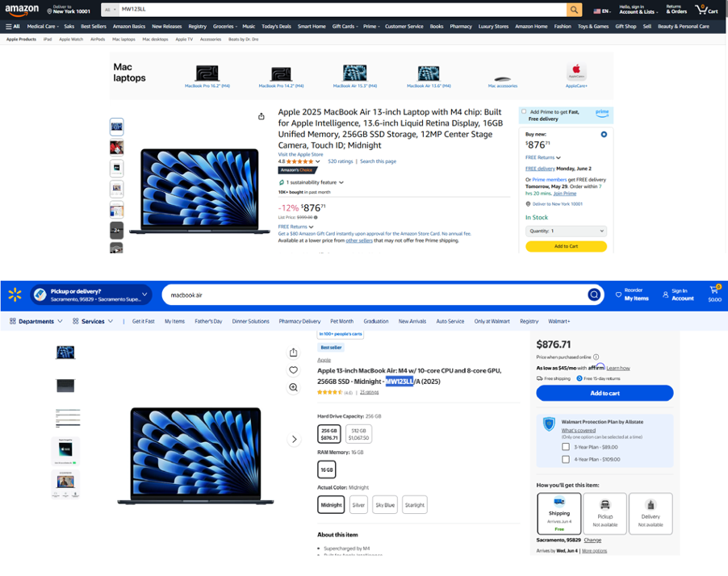Expand the star rating 4.8 chevron
This screenshot has height=576, width=728.
(x=317, y=161)
